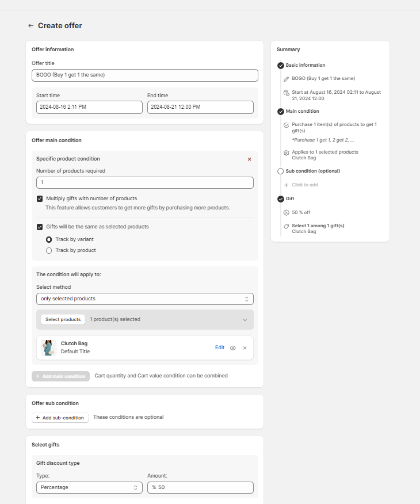Image resolution: width=420 pixels, height=504 pixels.
Task: Click the discount icon beside 50 % off
Action: point(287,213)
